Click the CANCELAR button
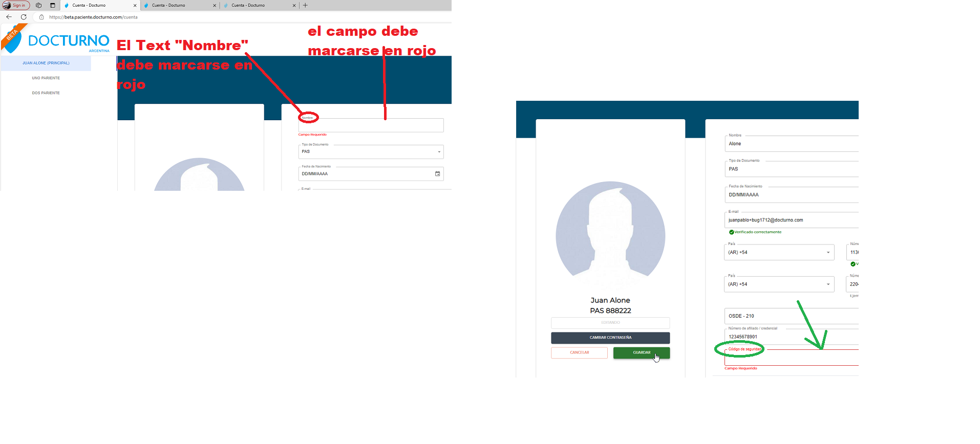The image size is (980, 444). pos(579,352)
